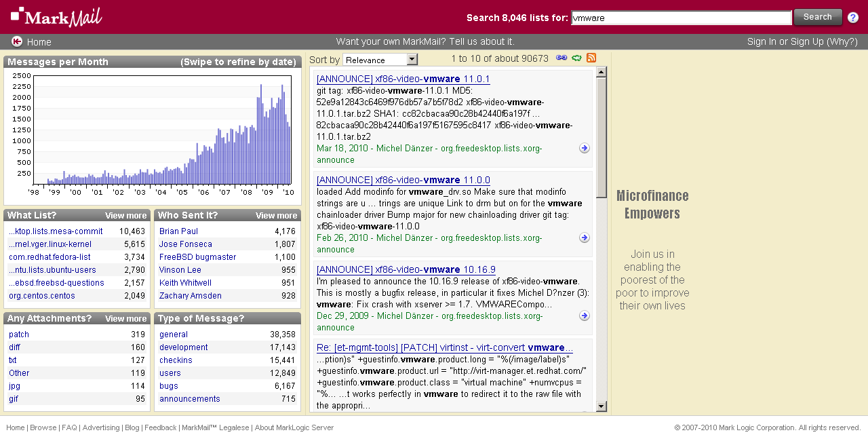Filter by sender Vinson Lee
The width and height of the screenshot is (868, 439).
point(180,270)
